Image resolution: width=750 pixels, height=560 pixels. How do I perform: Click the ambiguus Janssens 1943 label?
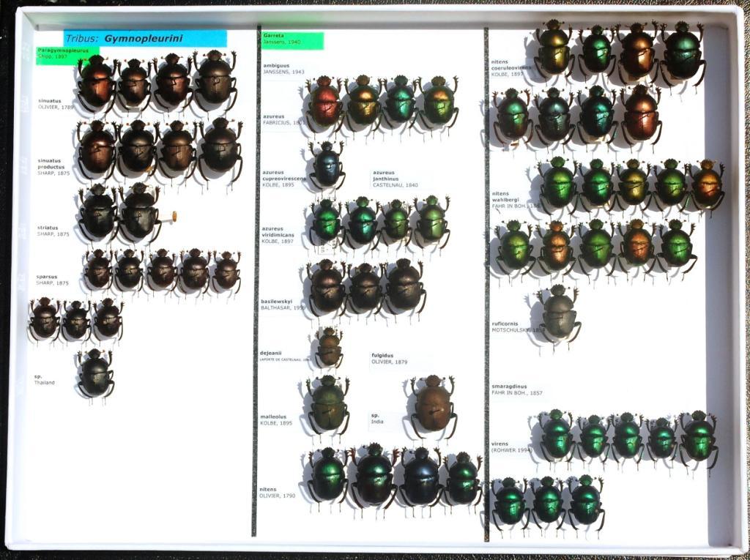[x=283, y=68]
